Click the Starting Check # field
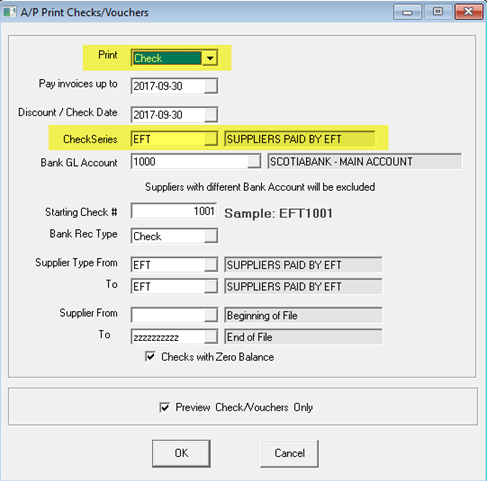The height and width of the screenshot is (481, 487). pos(174,211)
